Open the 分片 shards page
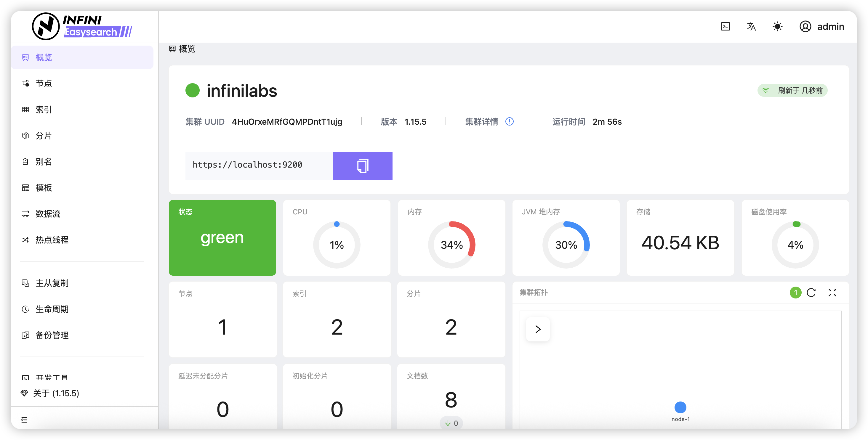This screenshot has width=868, height=440. [x=82, y=135]
